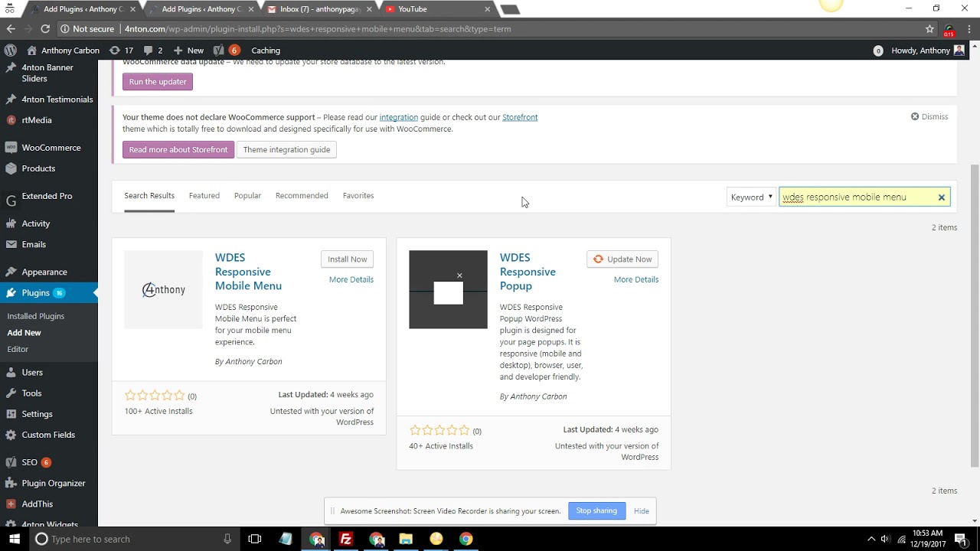This screenshot has width=980, height=551.
Task: Reload the page in Chrome
Action: tap(45, 29)
